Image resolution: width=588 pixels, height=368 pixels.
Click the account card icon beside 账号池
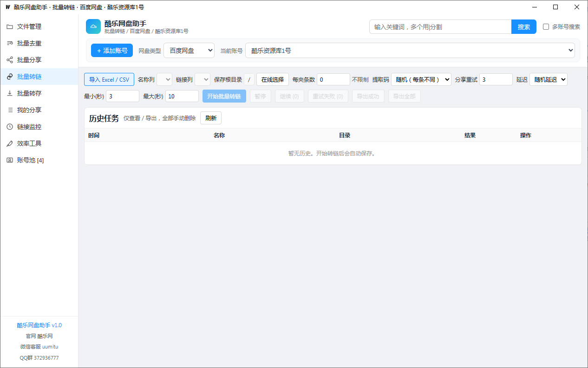(10, 160)
